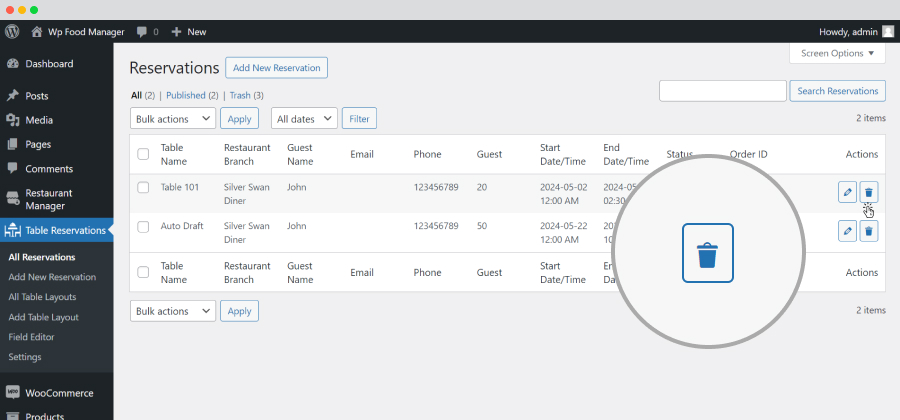Click the Media icon in sidebar
This screenshot has height=420, width=900.
13,120
